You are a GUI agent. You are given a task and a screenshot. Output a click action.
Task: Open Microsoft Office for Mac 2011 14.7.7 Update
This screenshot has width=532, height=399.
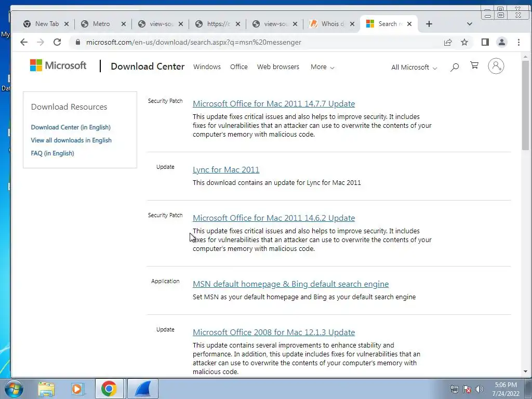click(274, 103)
